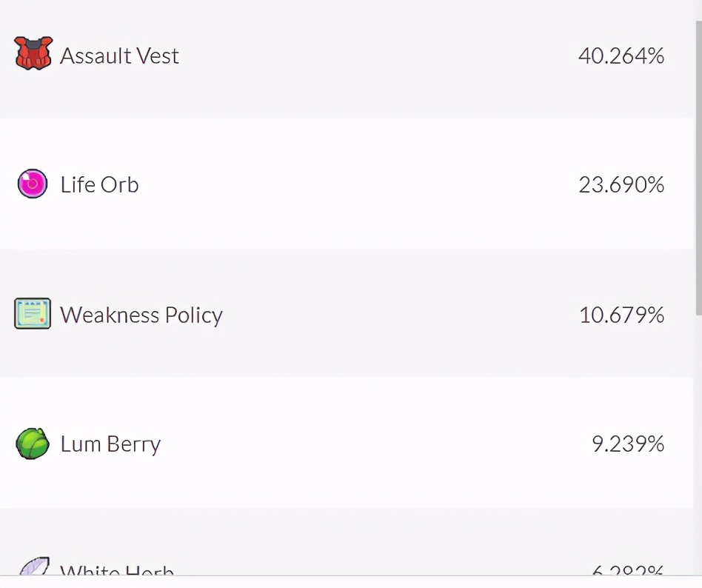Click empty space in the Weakness Policy row
The image size is (702, 588).
click(400, 315)
